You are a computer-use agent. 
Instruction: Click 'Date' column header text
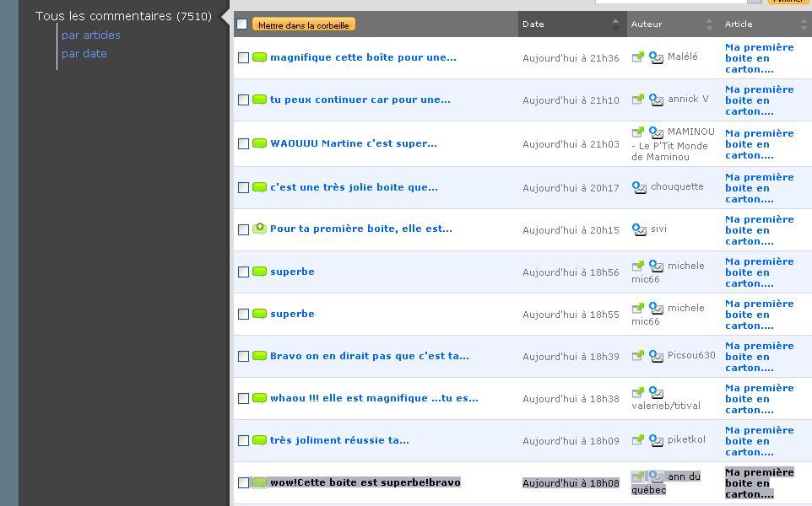click(x=533, y=24)
